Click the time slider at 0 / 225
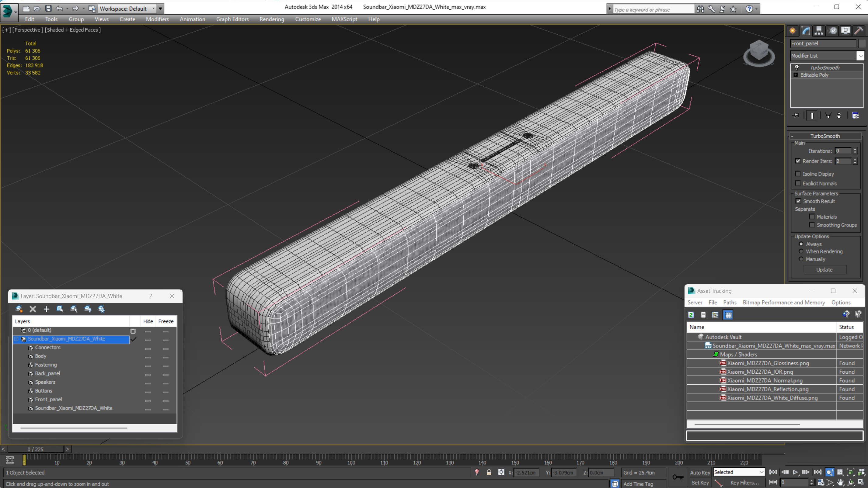This screenshot has height=488, width=868. tap(35, 449)
